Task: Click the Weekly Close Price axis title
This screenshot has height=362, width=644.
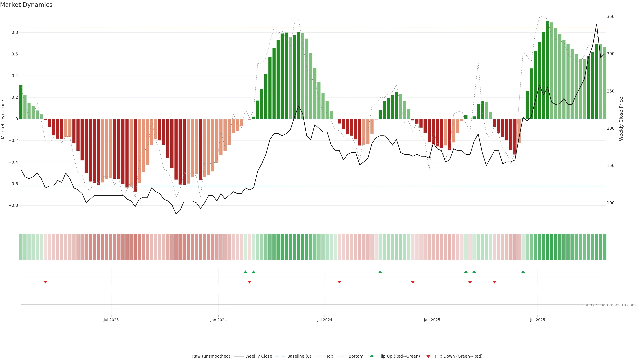Action: point(621,119)
